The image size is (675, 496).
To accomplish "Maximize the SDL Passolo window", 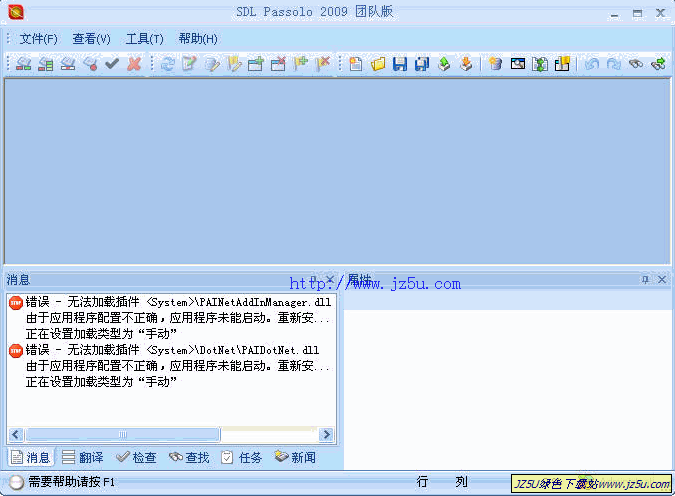I will pyautogui.click(x=638, y=14).
